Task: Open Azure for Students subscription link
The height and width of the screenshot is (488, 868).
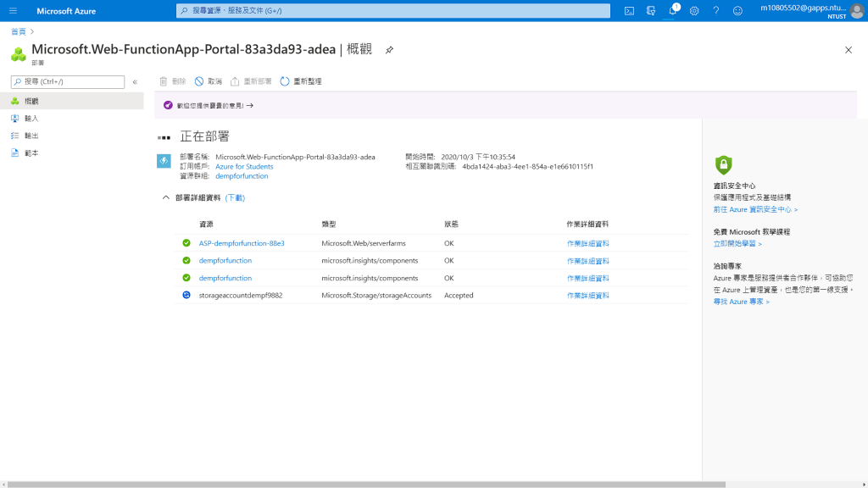Action: (x=244, y=167)
